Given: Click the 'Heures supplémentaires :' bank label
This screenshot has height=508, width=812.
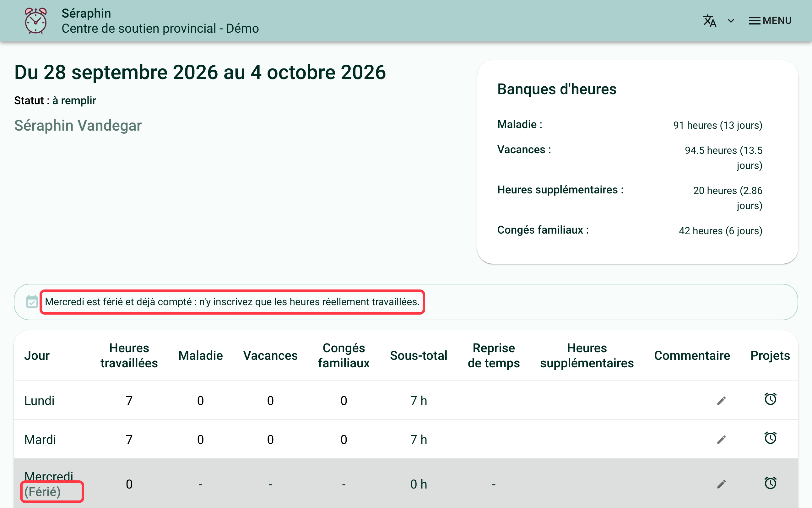Looking at the screenshot, I should pos(560,190).
